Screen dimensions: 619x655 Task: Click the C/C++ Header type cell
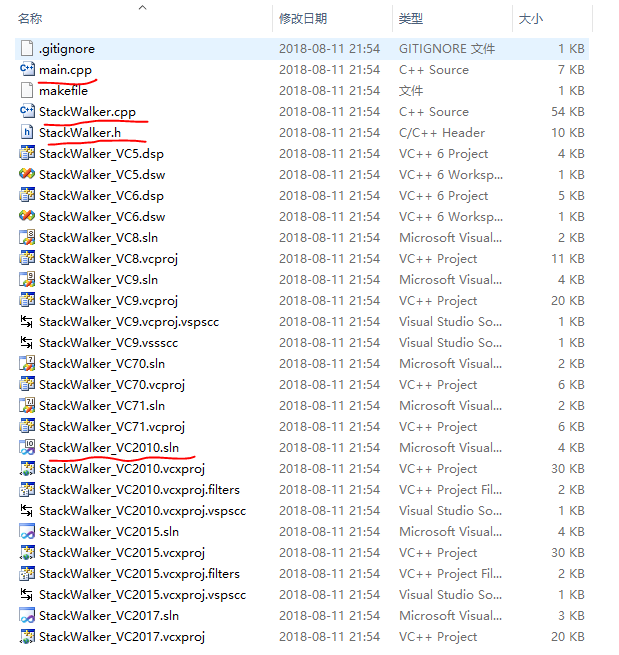[x=442, y=133]
